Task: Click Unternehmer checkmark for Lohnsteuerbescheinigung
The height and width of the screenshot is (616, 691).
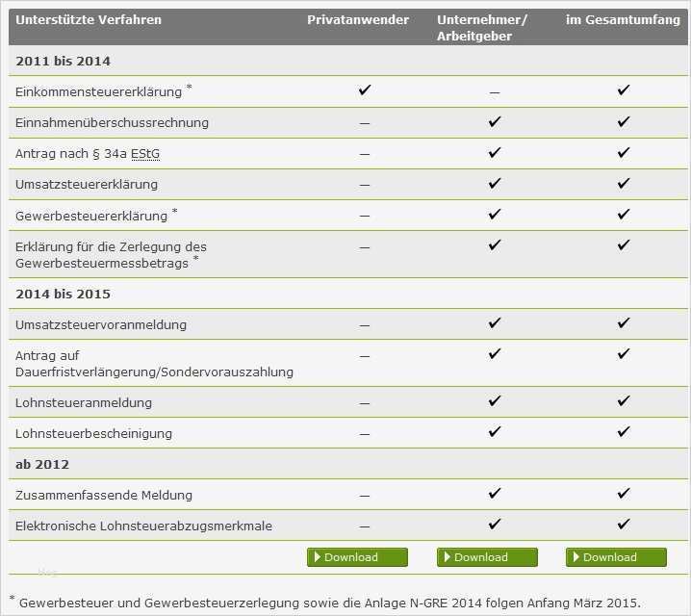Action: tap(495, 432)
